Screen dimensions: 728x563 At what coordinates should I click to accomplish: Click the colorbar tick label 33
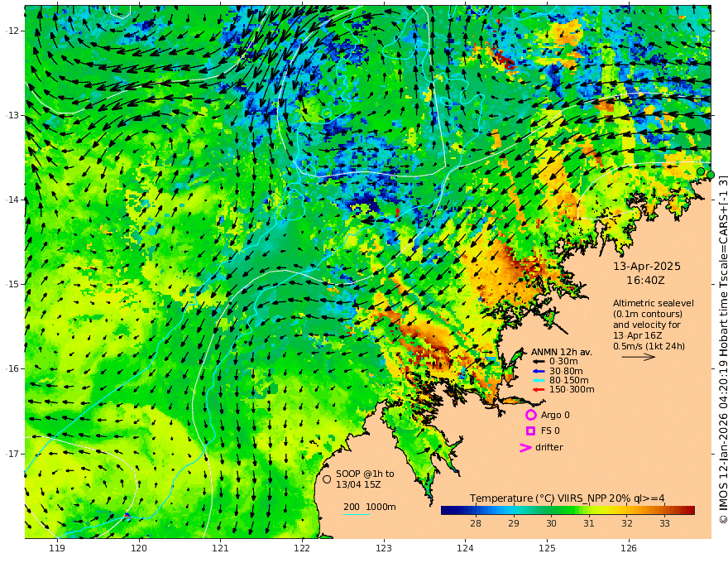[664, 523]
